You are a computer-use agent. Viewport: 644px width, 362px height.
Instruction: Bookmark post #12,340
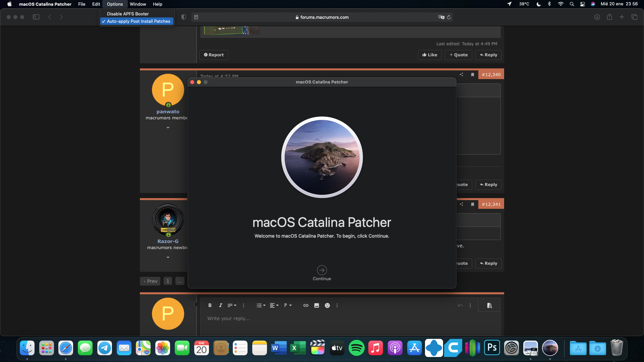[x=473, y=74]
